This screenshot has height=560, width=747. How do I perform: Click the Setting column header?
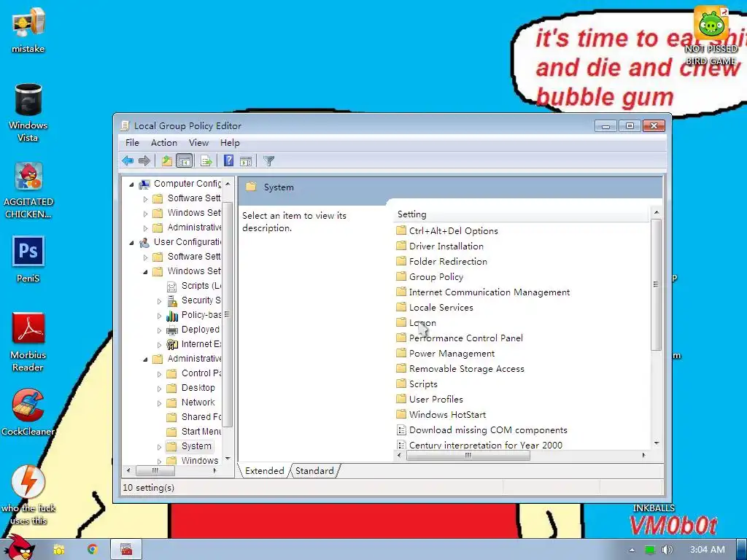521,214
